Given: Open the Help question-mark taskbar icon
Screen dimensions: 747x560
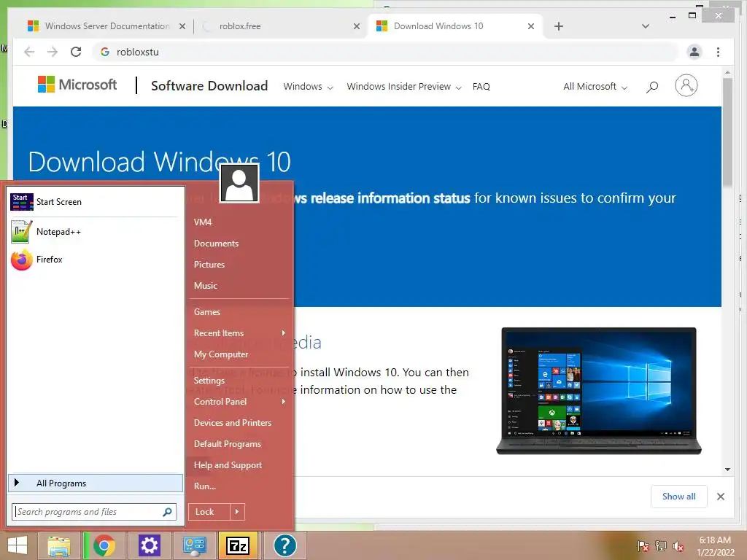Looking at the screenshot, I should click(x=285, y=545).
